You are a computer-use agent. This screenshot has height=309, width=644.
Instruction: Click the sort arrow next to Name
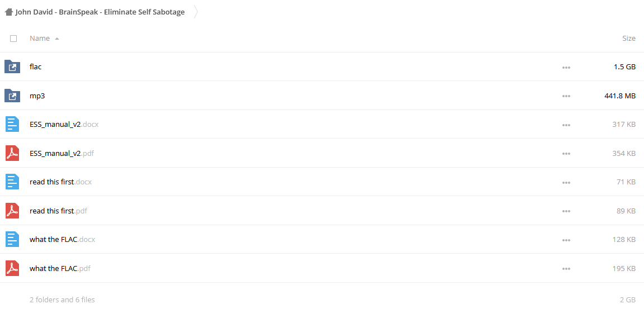[x=56, y=39]
